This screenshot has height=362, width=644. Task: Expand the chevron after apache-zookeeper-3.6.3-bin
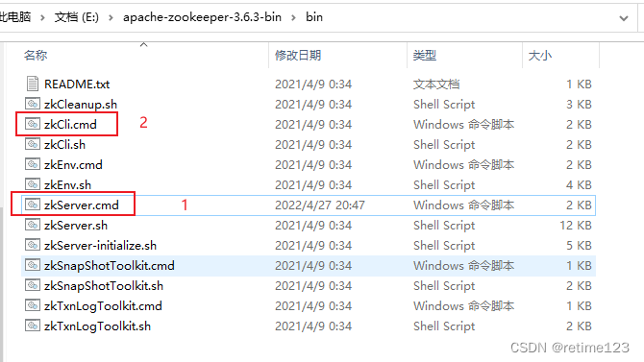coord(293,17)
